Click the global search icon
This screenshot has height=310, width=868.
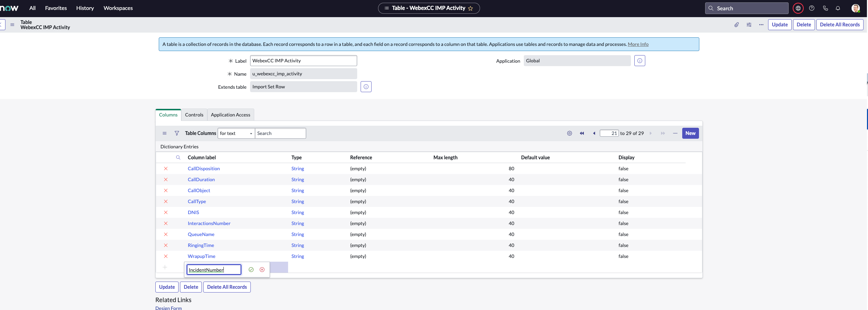tap(711, 8)
